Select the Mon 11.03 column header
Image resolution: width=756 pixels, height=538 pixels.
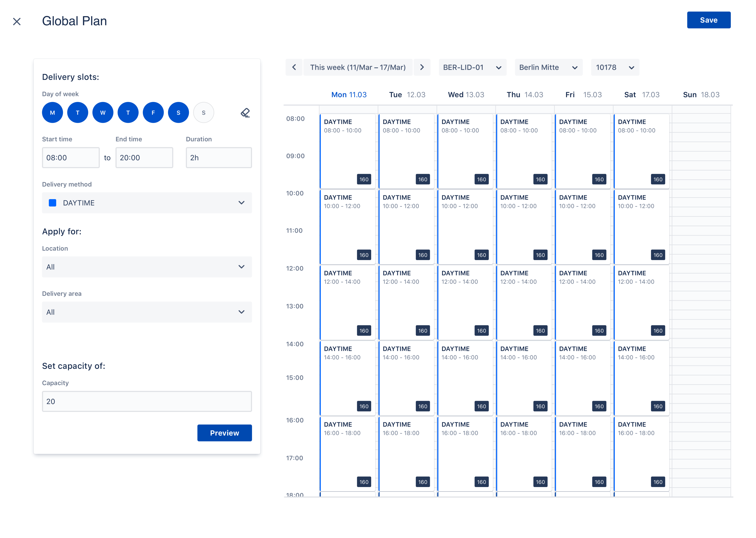point(349,95)
